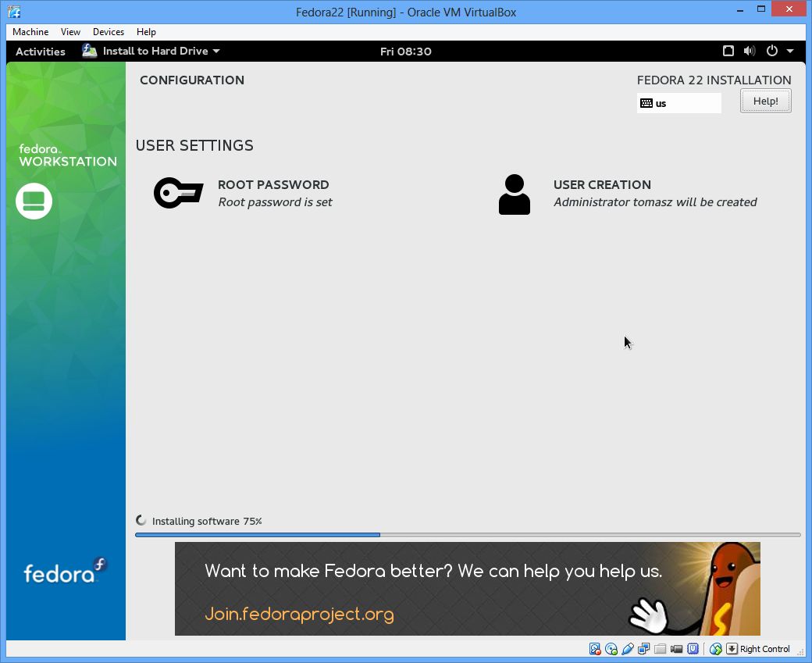Click the screen icon in GNOME top bar
The width and height of the screenshot is (812, 663).
tap(728, 51)
